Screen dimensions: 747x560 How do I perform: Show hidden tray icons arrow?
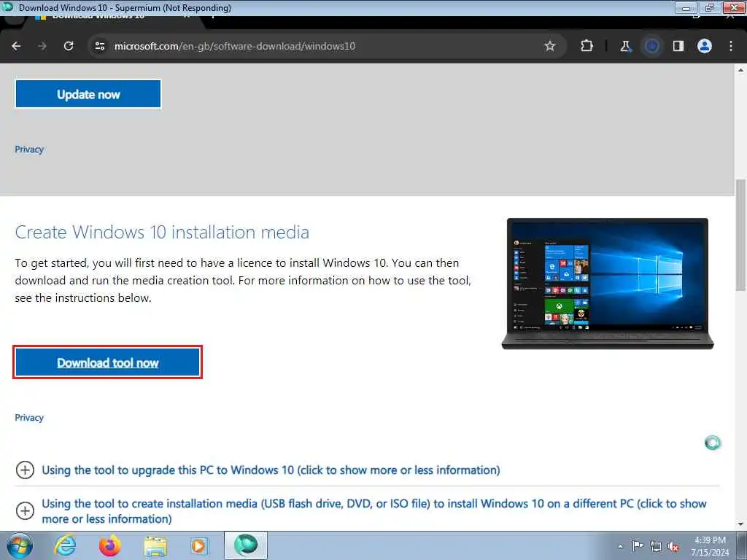click(620, 546)
